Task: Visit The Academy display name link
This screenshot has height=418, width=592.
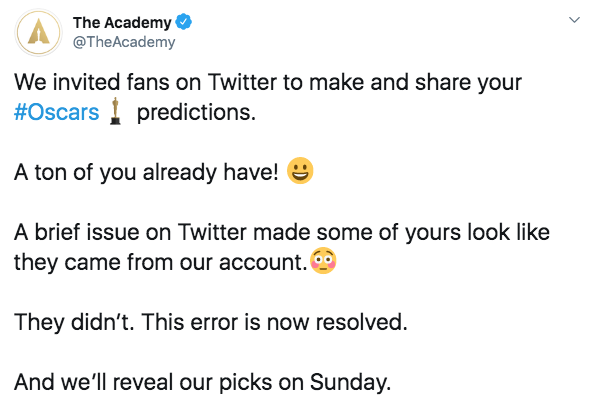Action: 122,23
